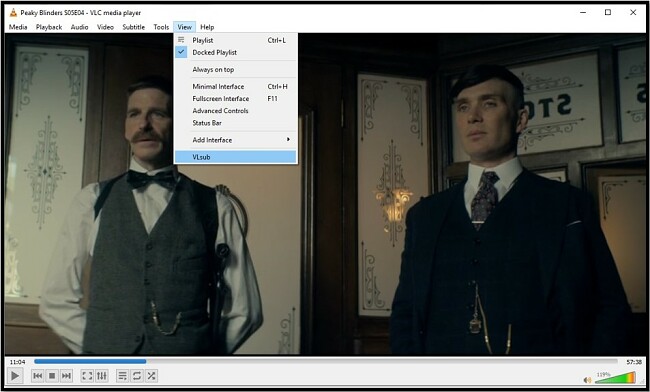Skip to previous media track
The width and height of the screenshot is (650, 392).
point(38,376)
